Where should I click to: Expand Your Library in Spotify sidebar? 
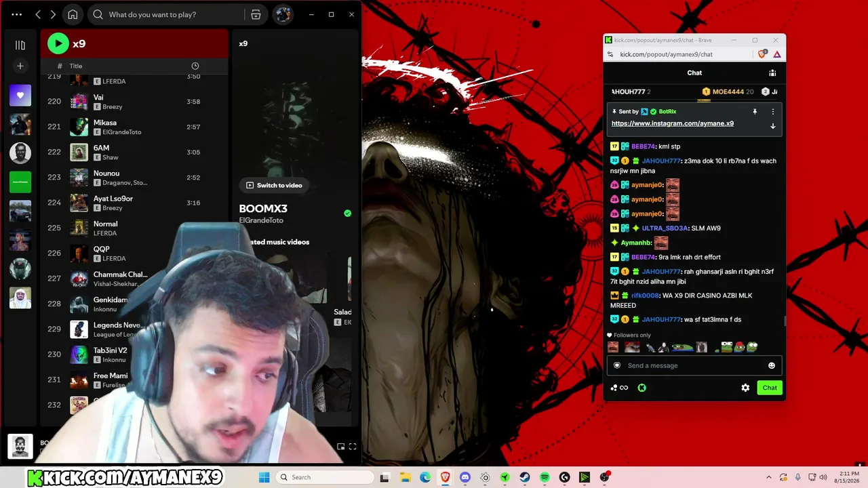click(x=20, y=45)
